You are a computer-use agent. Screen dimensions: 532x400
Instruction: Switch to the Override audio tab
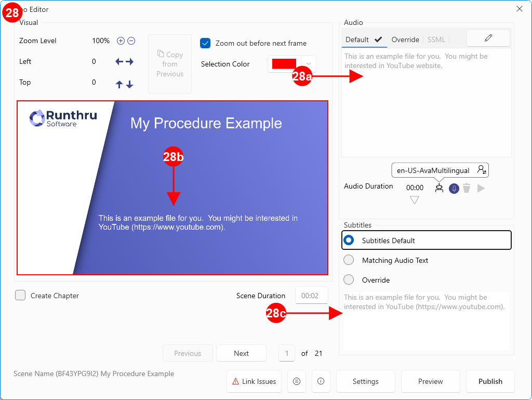(x=405, y=39)
